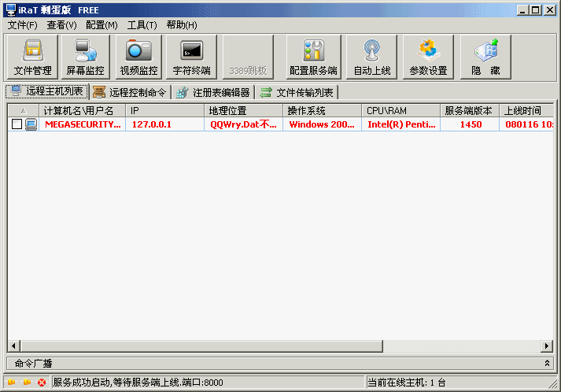Image resolution: width=561 pixels, height=392 pixels.
Task: Click the 隐藏 hide toolbar button
Action: (x=485, y=57)
